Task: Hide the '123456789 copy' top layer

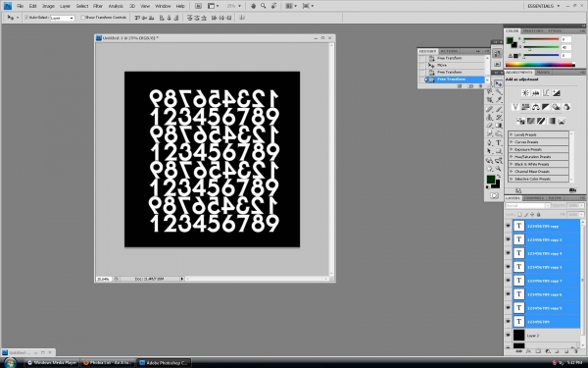Action: [x=508, y=226]
